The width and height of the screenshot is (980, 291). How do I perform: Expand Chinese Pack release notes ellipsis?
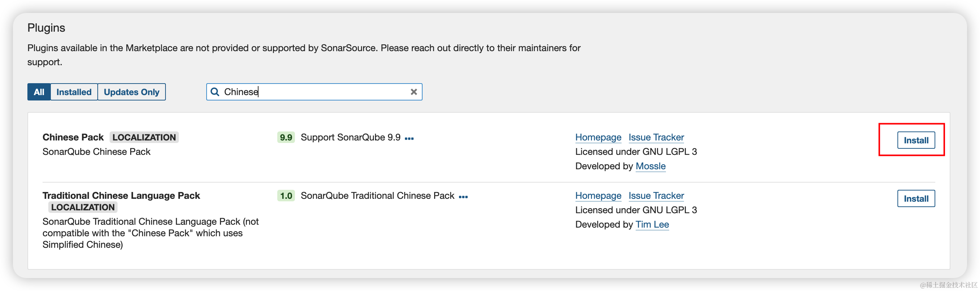tap(409, 138)
